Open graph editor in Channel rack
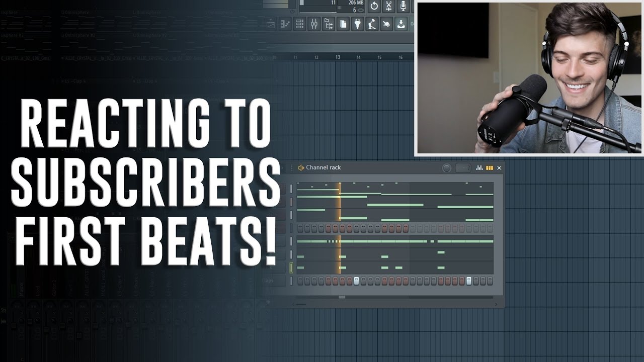Image resolution: width=644 pixels, height=362 pixels. pos(479,168)
